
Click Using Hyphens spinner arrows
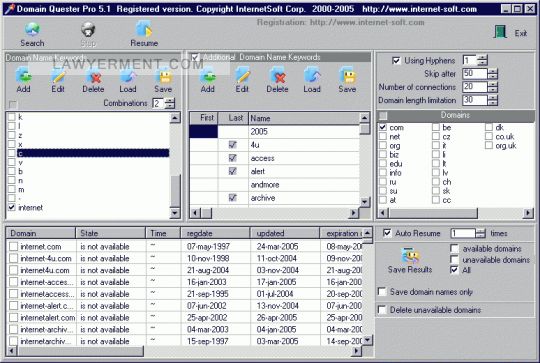pos(483,61)
